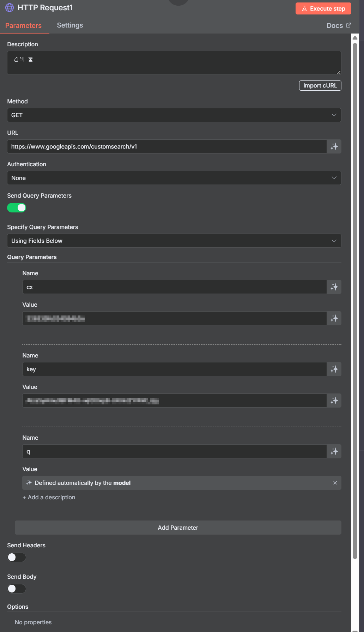
Task: Click sparkle icon beside key value field
Action: tap(334, 401)
